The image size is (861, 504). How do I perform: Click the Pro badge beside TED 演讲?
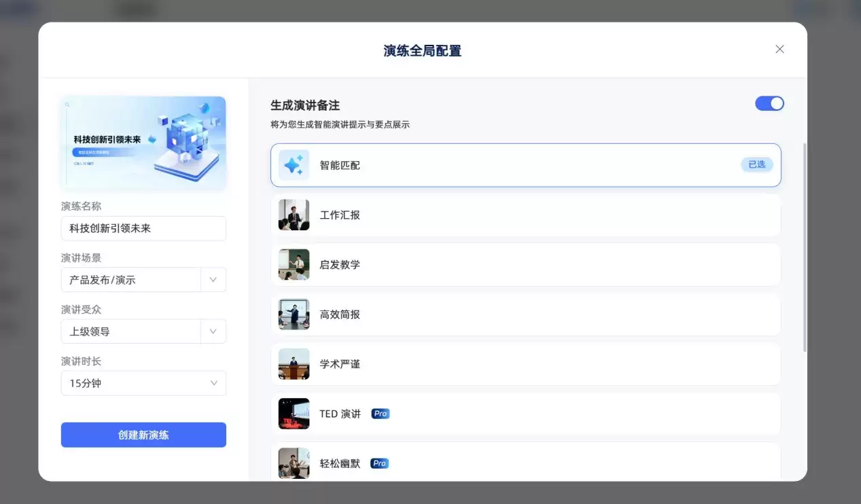[381, 414]
